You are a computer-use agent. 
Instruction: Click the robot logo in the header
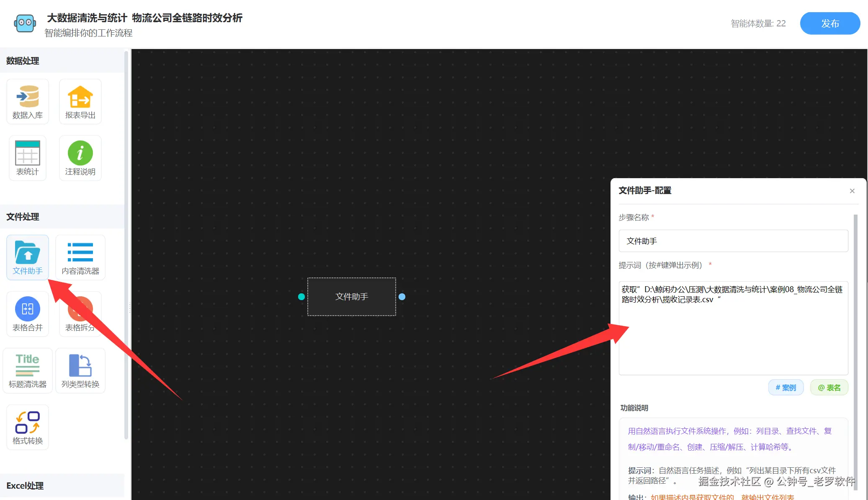pyautogui.click(x=25, y=23)
